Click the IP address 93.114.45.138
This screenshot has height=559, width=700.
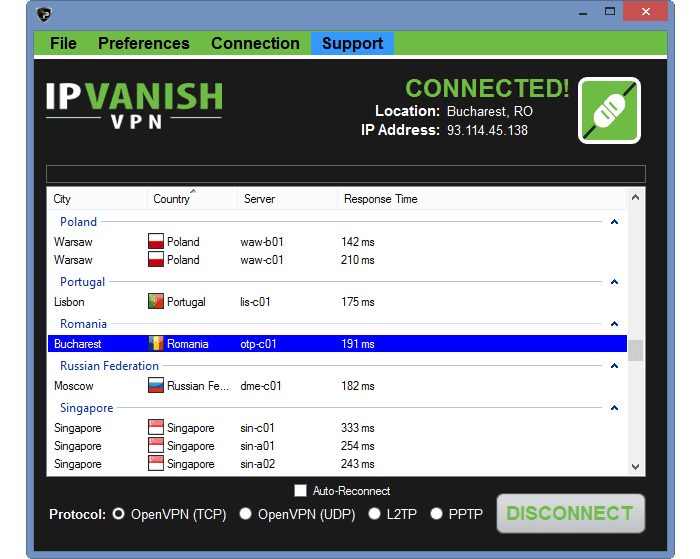pyautogui.click(x=488, y=130)
